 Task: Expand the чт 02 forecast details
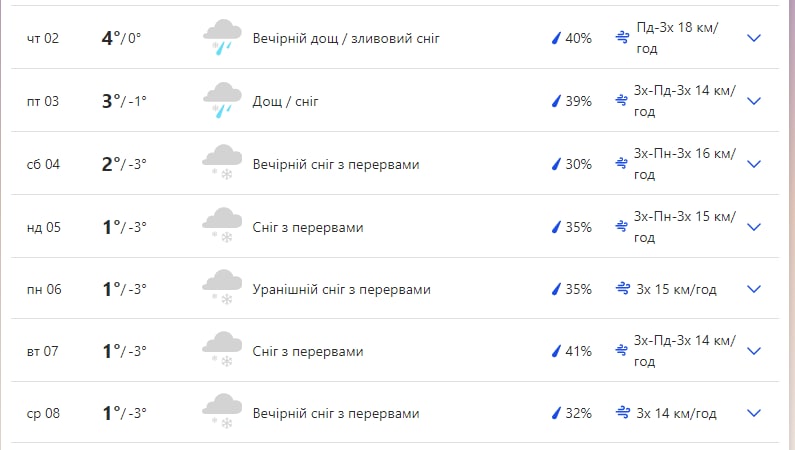point(754,38)
